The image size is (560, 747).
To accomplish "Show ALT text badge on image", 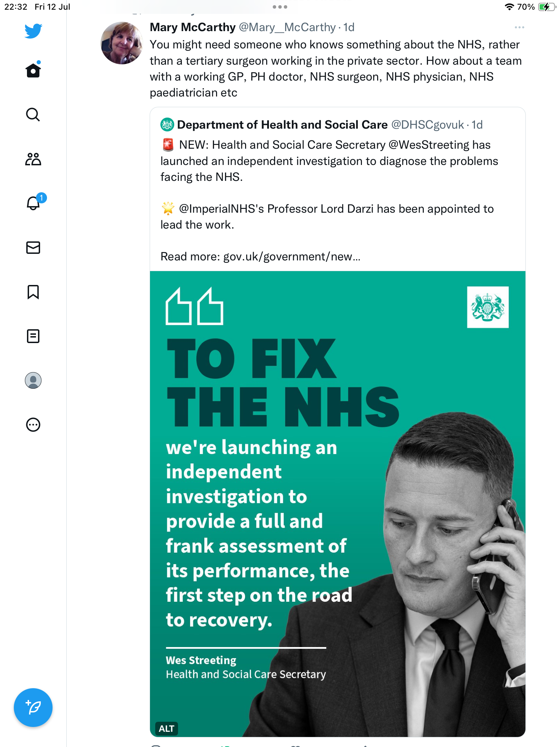I will (166, 729).
